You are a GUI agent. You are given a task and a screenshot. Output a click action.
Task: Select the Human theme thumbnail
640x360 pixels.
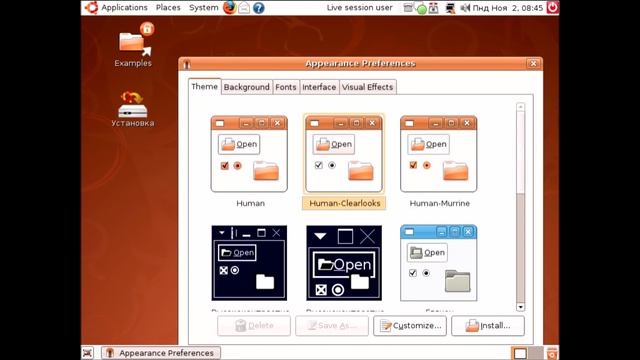[249, 154]
